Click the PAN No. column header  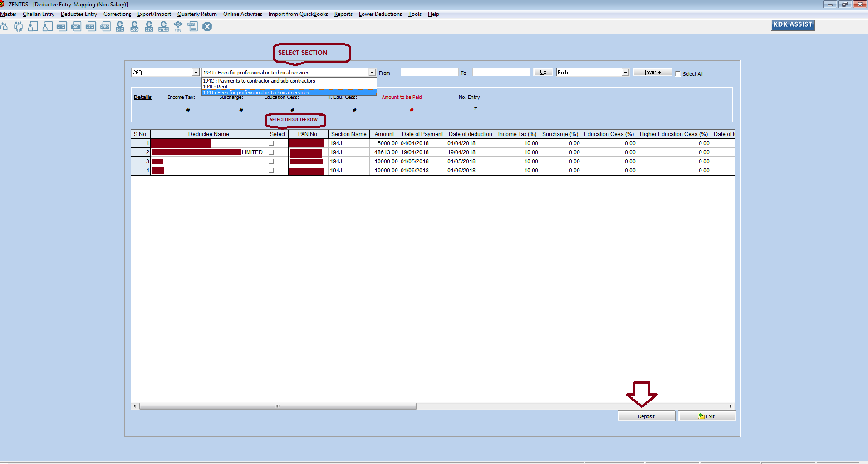click(x=308, y=134)
